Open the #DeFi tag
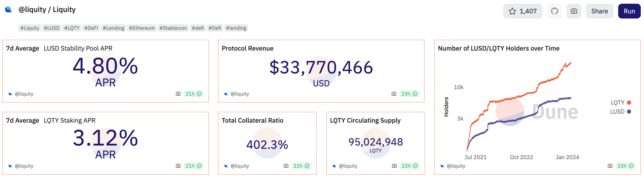644x176 pixels. point(91,28)
